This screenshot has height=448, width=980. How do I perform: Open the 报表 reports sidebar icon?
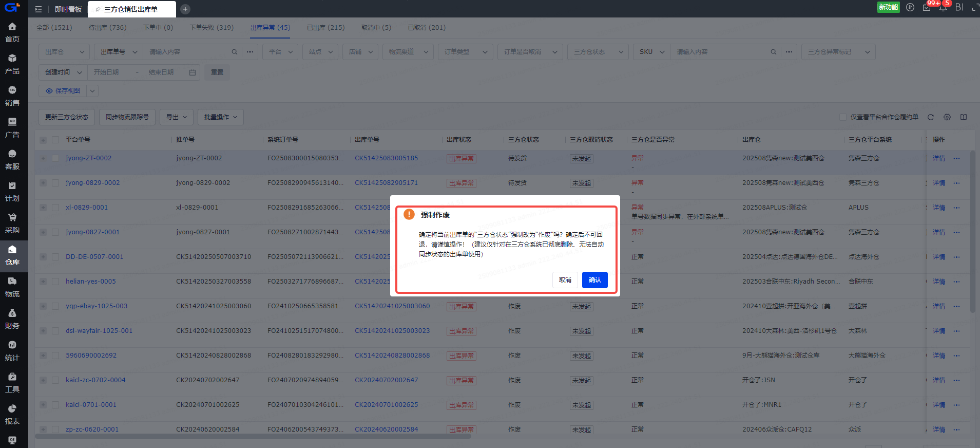(x=12, y=414)
